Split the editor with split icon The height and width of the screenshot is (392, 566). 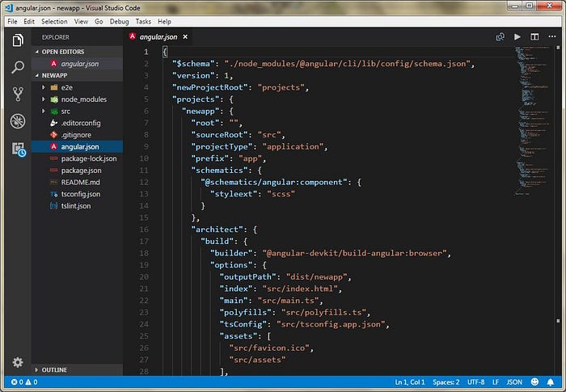(534, 37)
